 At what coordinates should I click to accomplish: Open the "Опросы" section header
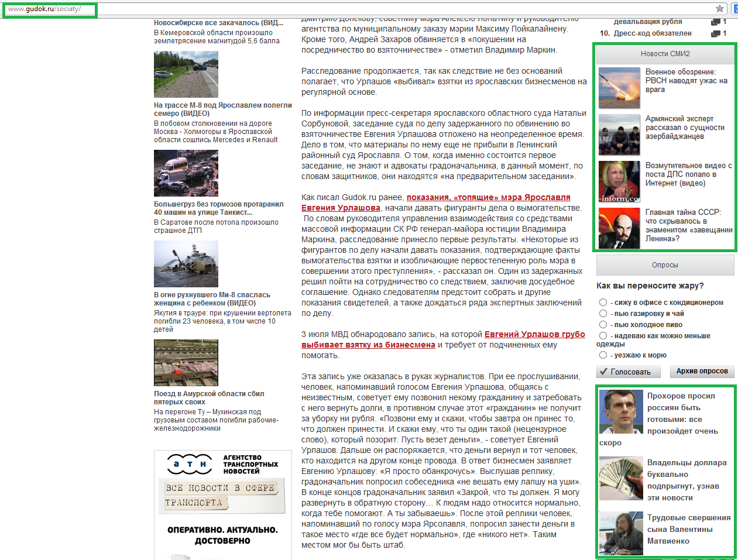665,265
